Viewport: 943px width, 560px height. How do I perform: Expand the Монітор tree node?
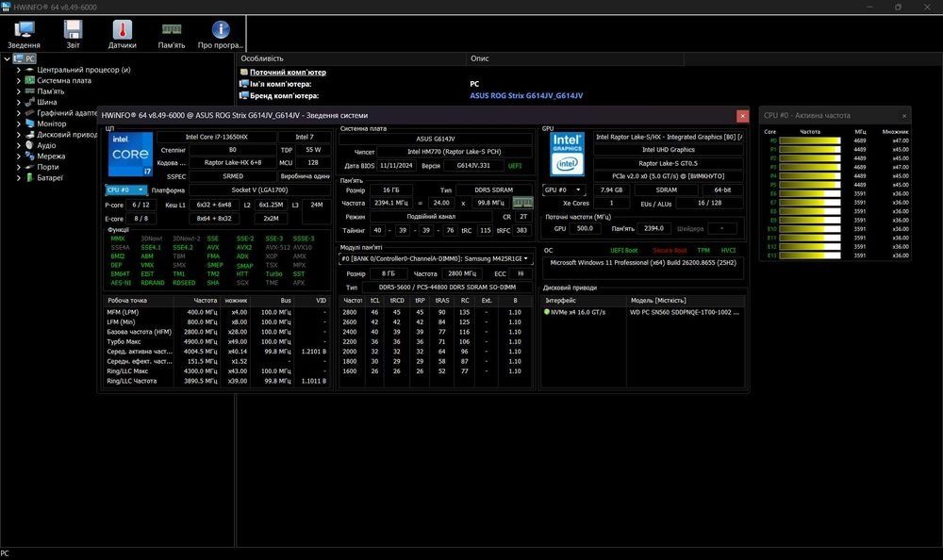19,124
